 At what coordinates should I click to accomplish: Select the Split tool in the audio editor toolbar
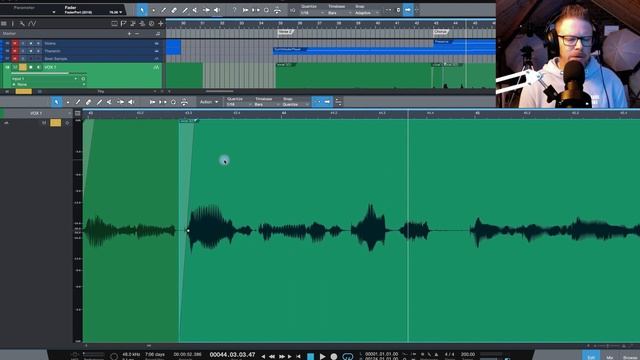pyautogui.click(x=78, y=102)
